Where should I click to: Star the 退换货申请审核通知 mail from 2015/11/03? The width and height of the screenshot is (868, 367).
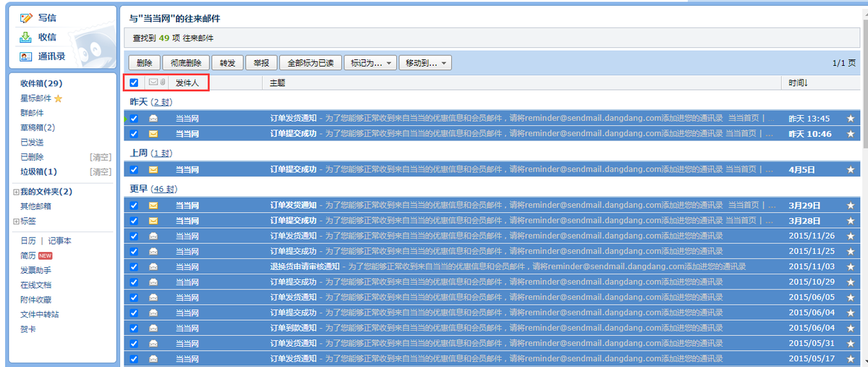click(851, 266)
